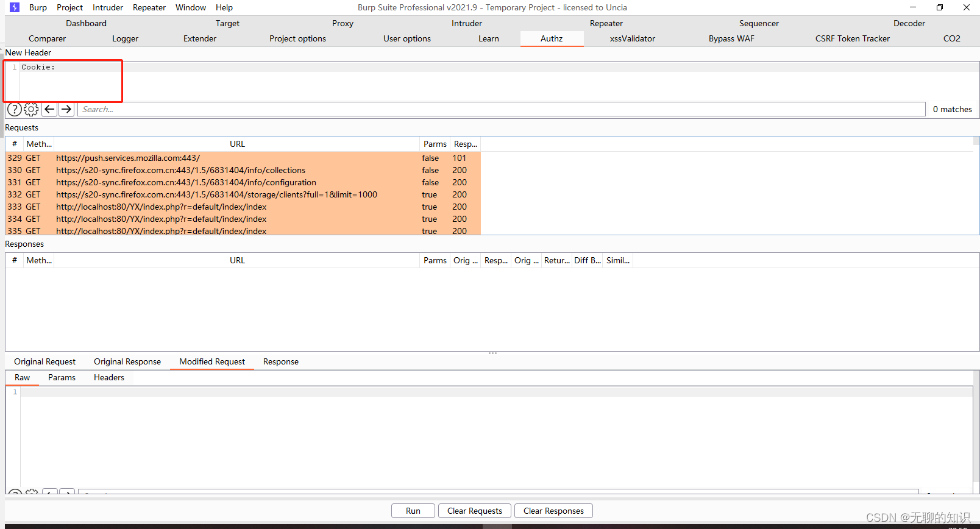
Task: Select request 330 info/collections
Action: [x=243, y=170]
